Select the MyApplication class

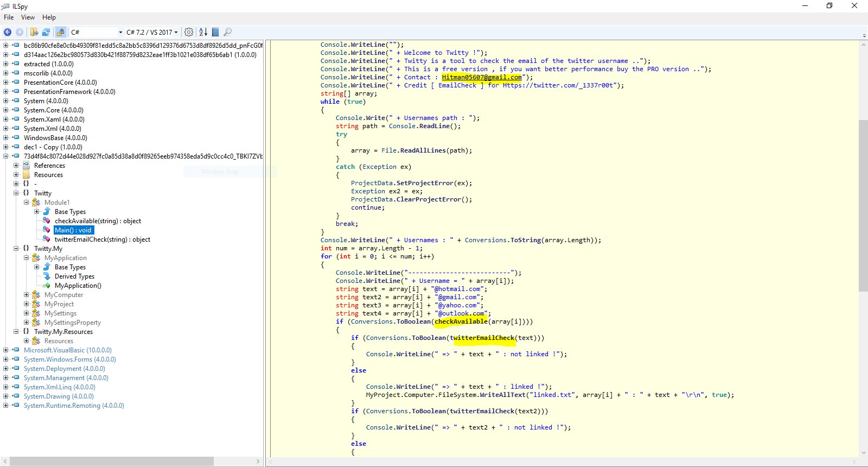pos(66,258)
